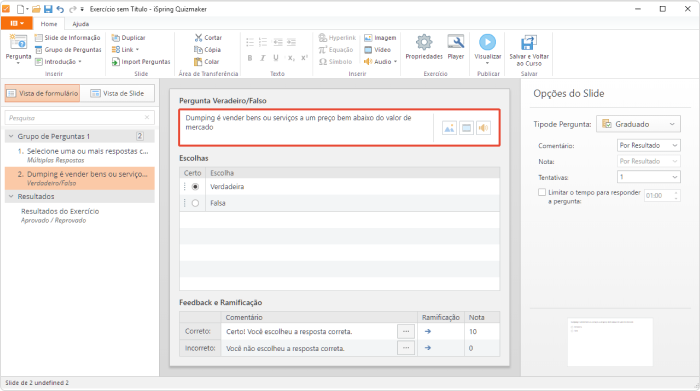Mark Verdadeira as correct answer
The image size is (700, 391).
tap(195, 187)
